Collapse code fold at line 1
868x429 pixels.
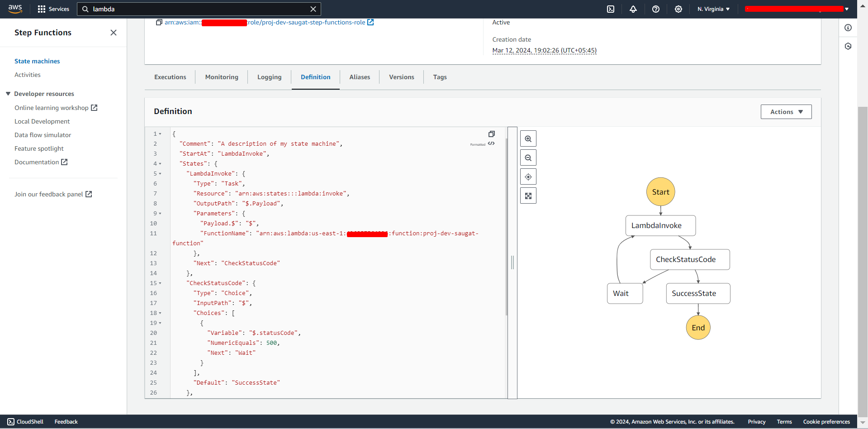coord(160,134)
